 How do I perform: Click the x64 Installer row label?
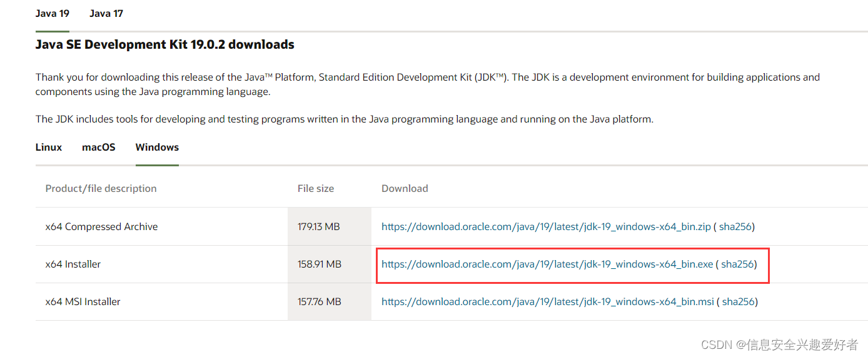click(73, 264)
